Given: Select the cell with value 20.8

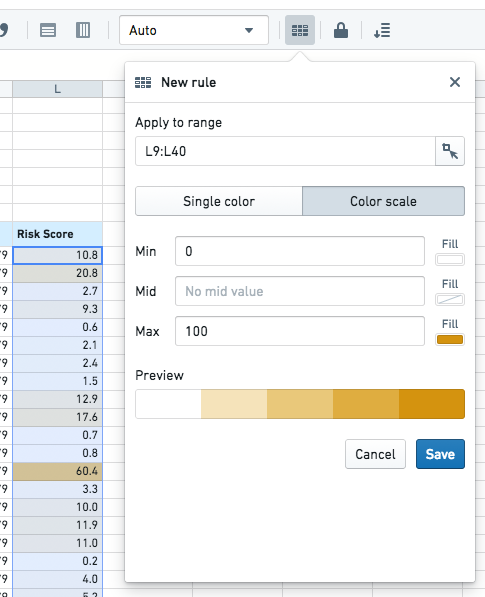Looking at the screenshot, I should tap(57, 273).
